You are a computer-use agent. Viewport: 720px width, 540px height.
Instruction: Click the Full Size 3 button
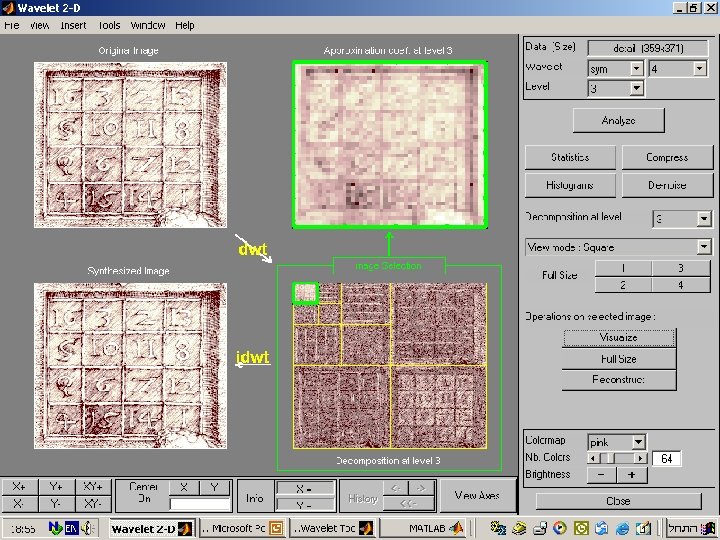coord(681,268)
